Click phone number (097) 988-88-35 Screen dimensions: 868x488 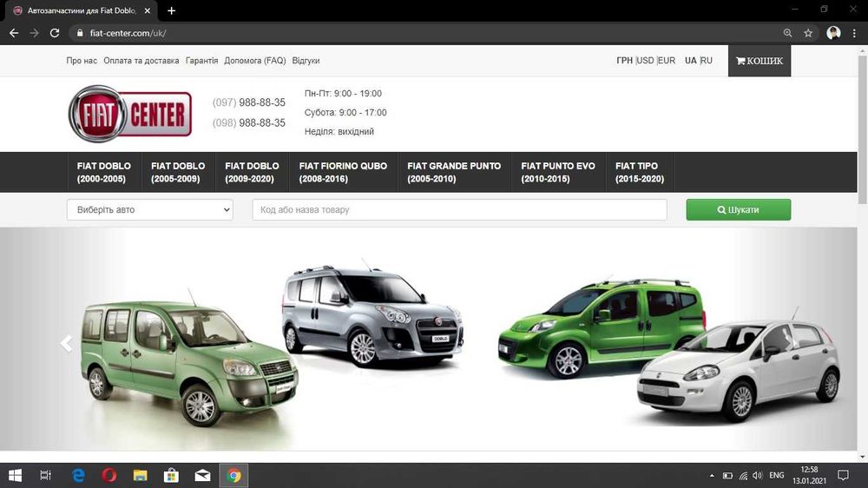click(x=249, y=102)
